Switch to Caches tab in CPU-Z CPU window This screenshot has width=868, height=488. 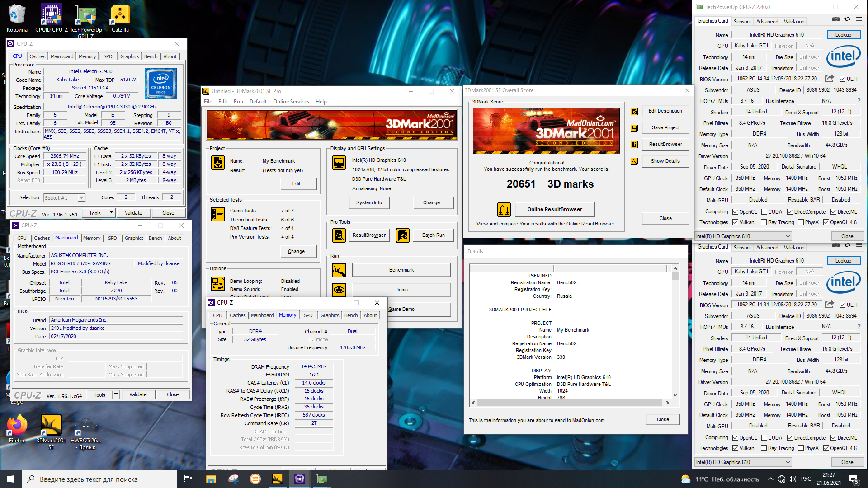pyautogui.click(x=38, y=56)
